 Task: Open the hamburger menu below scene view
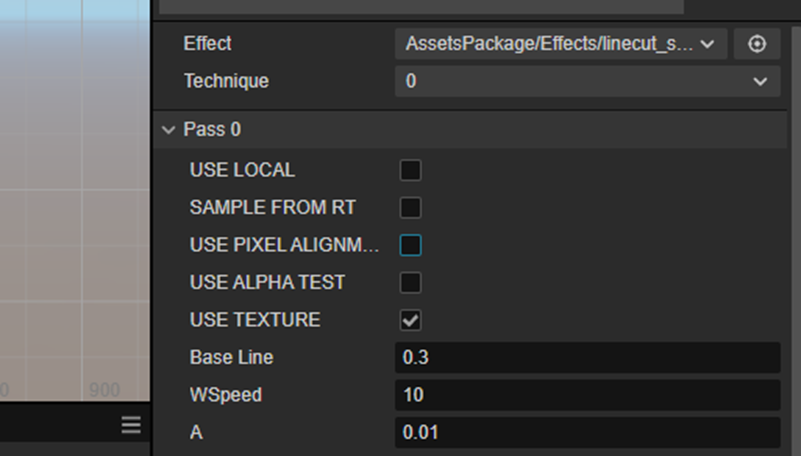(x=131, y=426)
